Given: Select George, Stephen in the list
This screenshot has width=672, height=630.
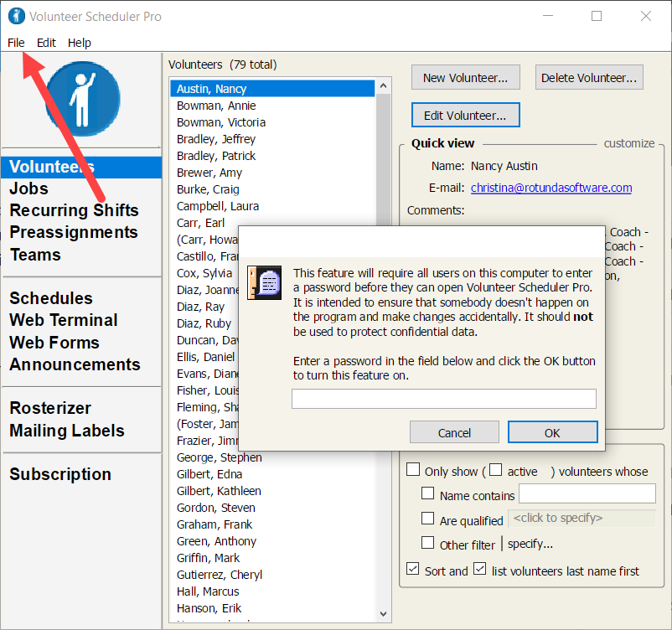Looking at the screenshot, I should coord(272,457).
